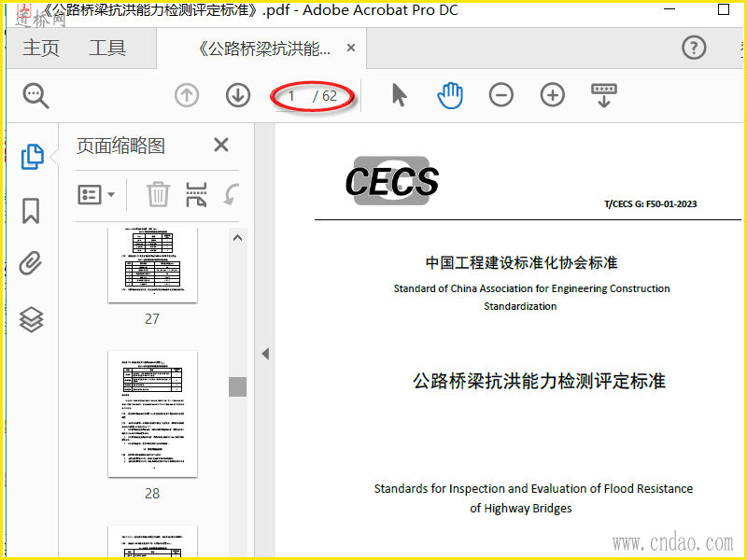Click the thumbnail label 28
The image size is (747, 560).
152,494
